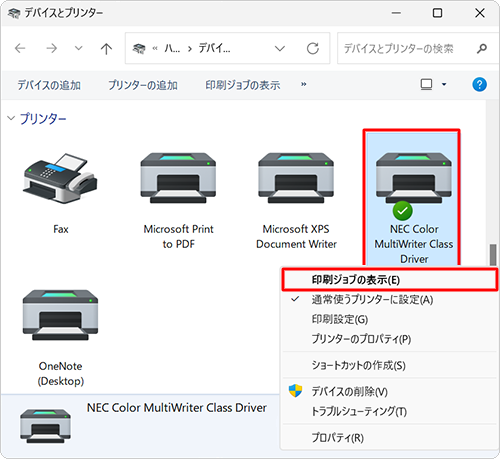Refresh the Devices and Printers view
The image size is (500, 459).
tap(313, 49)
